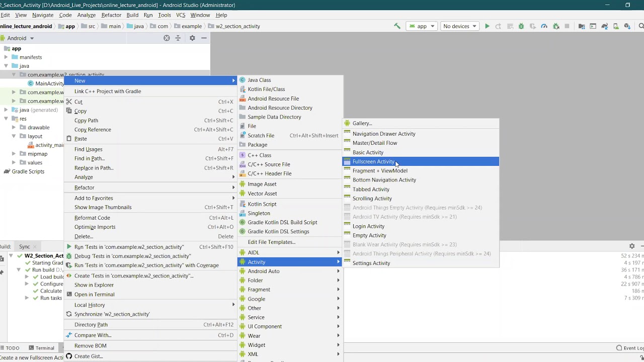Image resolution: width=644 pixels, height=362 pixels.
Task: Expand the manifests folder arrow
Action: coord(6,57)
